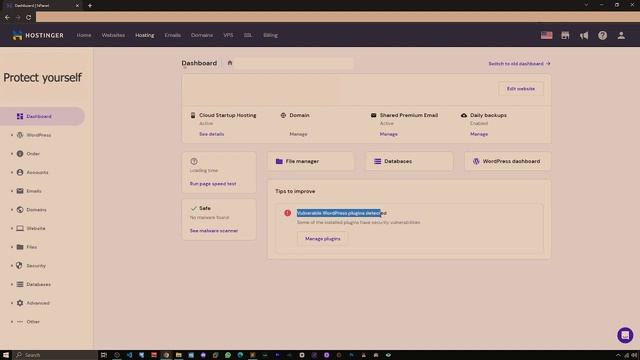Screen dimensions: 640x360
Task: Select Dashboard in the sidebar
Action: [42, 116]
